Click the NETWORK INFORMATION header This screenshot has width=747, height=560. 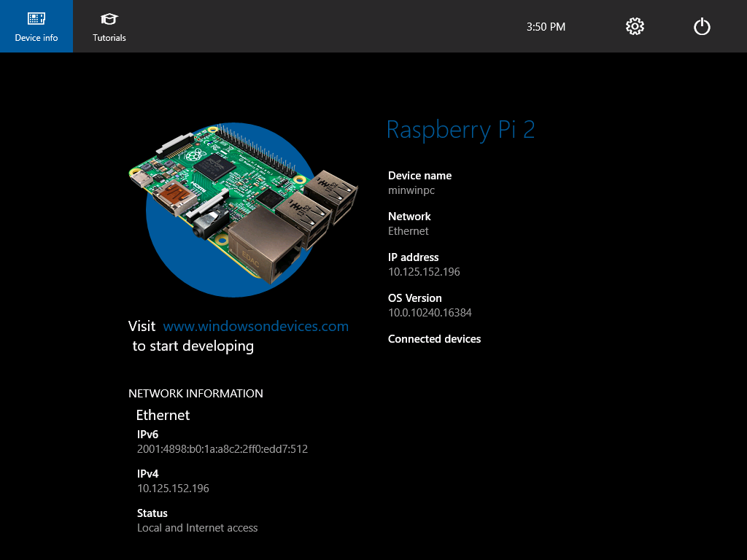(x=196, y=393)
